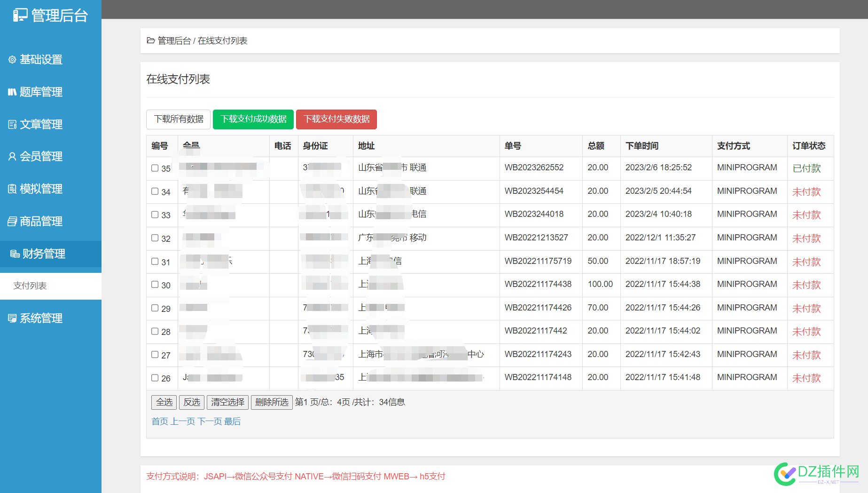Click the books icon beside 题库管理
This screenshot has height=493, width=868.
[12, 92]
